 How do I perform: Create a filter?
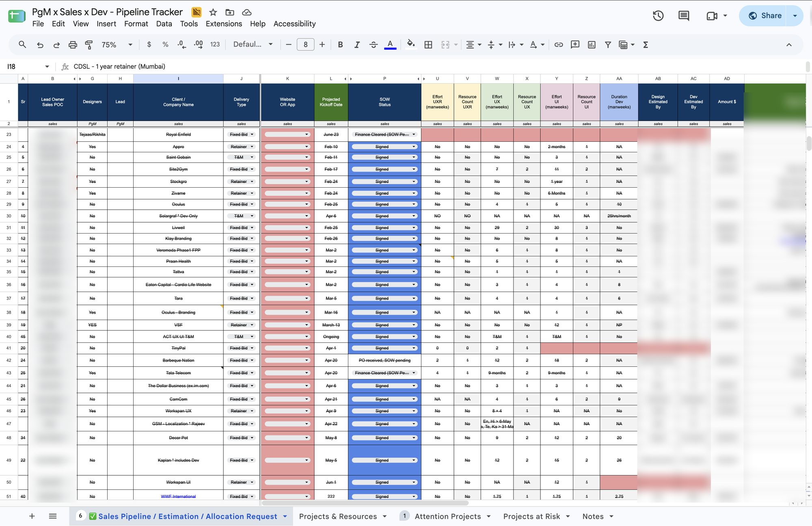tap(608, 45)
